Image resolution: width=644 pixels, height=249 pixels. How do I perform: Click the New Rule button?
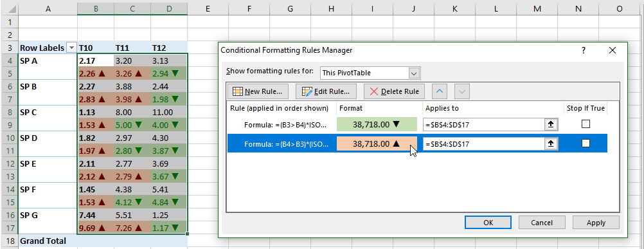click(258, 91)
